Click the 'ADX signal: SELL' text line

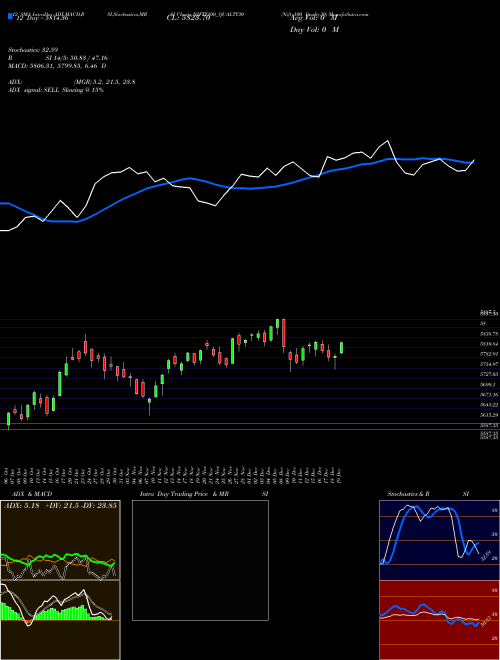(x=56, y=90)
